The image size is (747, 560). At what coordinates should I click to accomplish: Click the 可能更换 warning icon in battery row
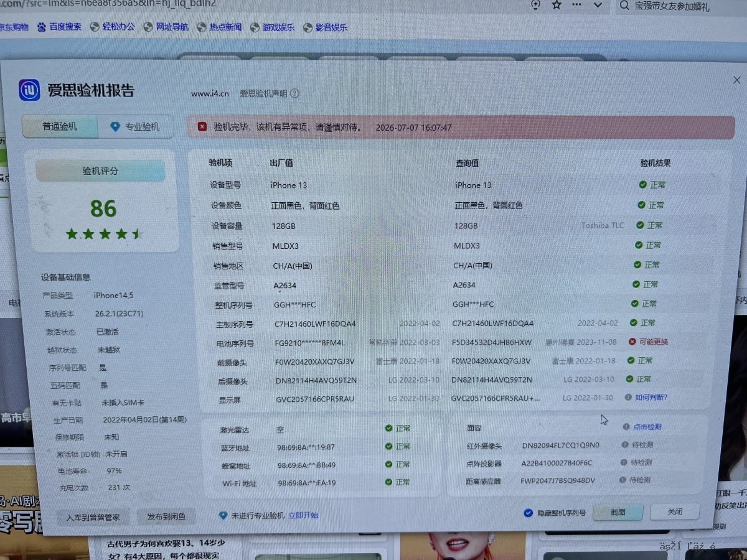[x=632, y=342]
